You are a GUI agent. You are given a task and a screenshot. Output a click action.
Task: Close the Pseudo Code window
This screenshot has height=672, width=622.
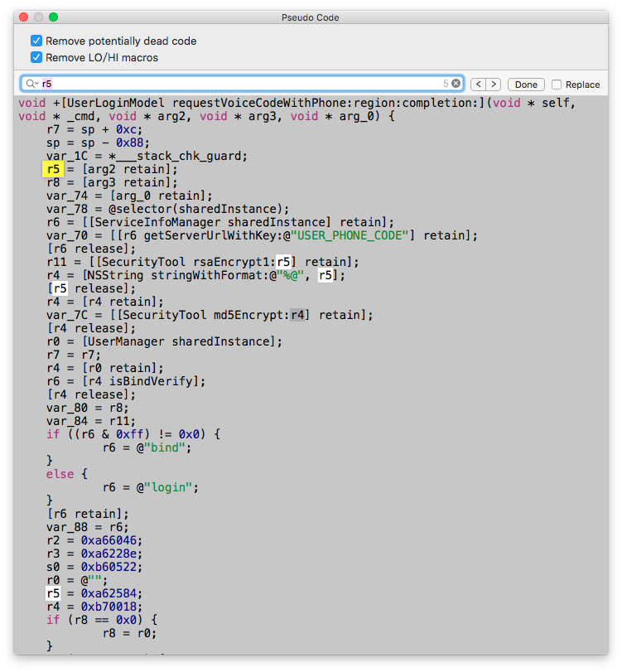pyautogui.click(x=22, y=17)
